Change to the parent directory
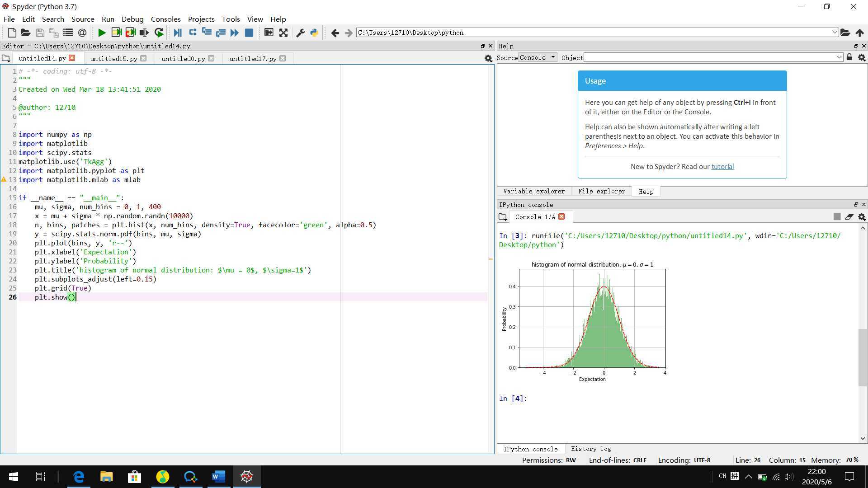This screenshot has height=488, width=868. (859, 33)
